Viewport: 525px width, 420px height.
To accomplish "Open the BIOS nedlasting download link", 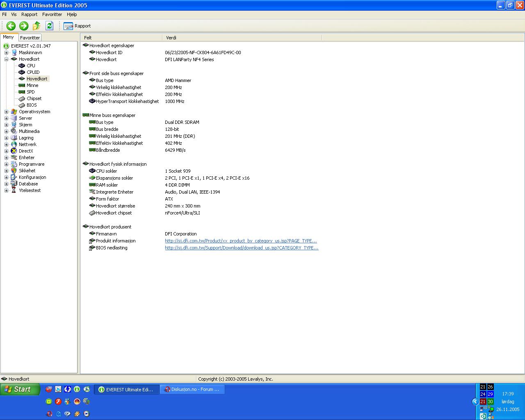I will tap(242, 248).
